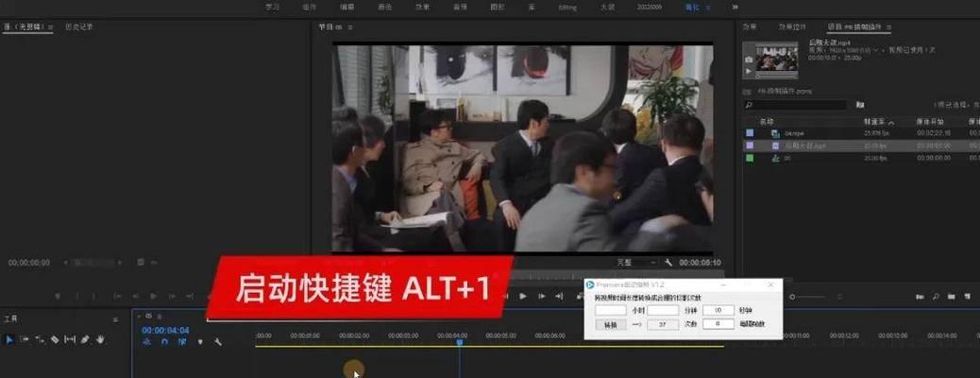
Task: Switch to the 颜色 workspace
Action: (x=385, y=7)
